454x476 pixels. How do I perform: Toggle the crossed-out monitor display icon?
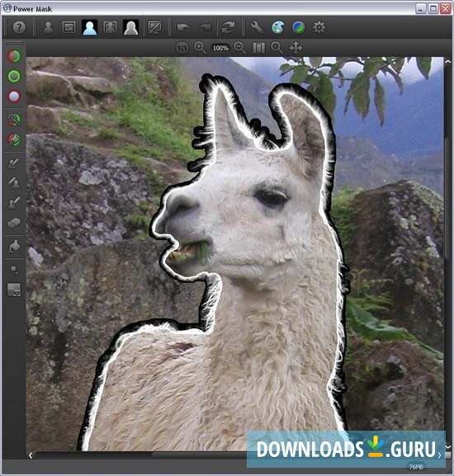point(155,27)
